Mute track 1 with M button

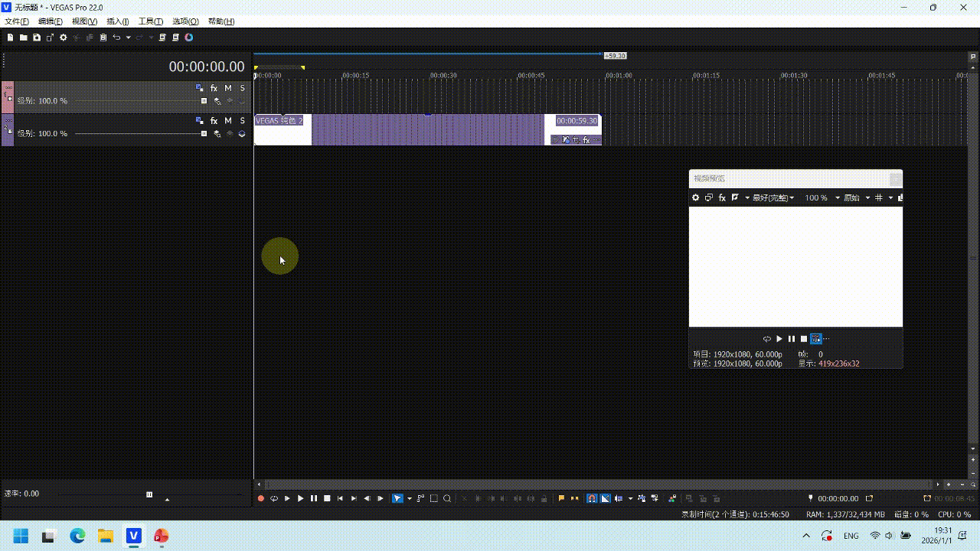click(227, 89)
